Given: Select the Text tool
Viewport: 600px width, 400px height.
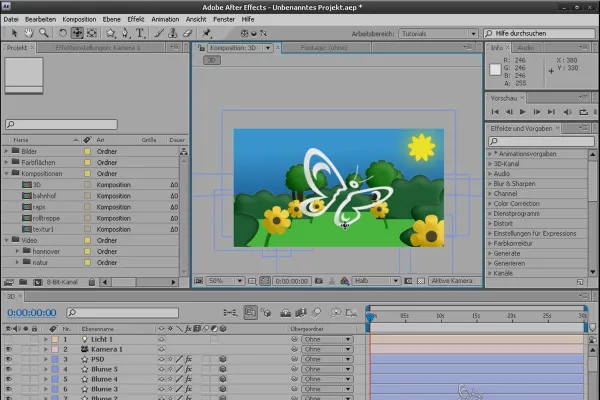Looking at the screenshot, I should (140, 33).
